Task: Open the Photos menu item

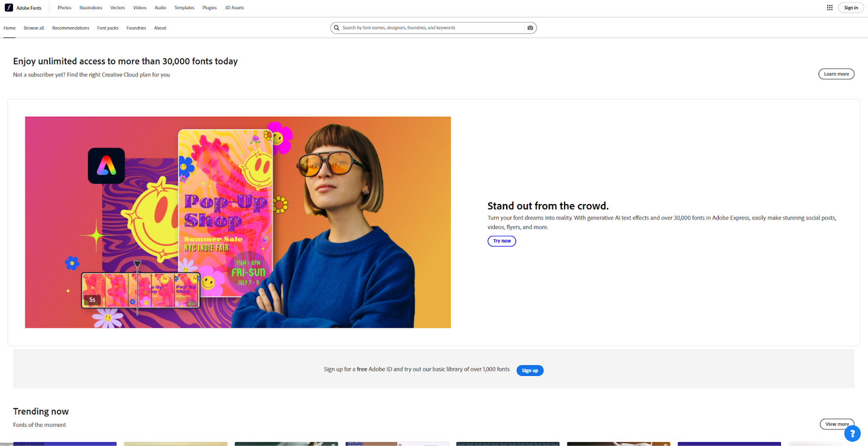Action: (65, 8)
